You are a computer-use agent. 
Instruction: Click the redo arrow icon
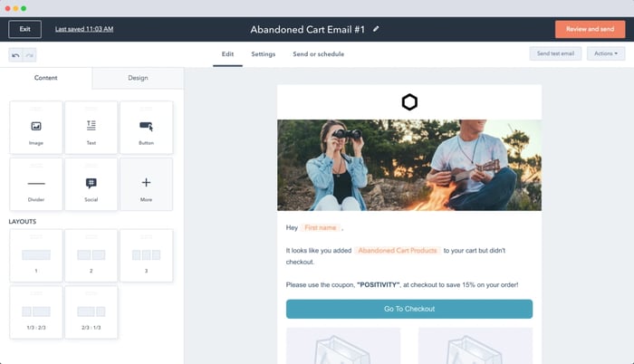point(30,55)
